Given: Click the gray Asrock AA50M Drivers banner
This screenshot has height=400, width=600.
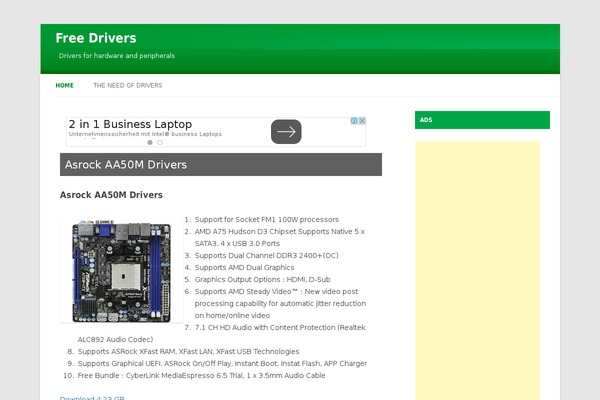Looking at the screenshot, I should (221, 165).
